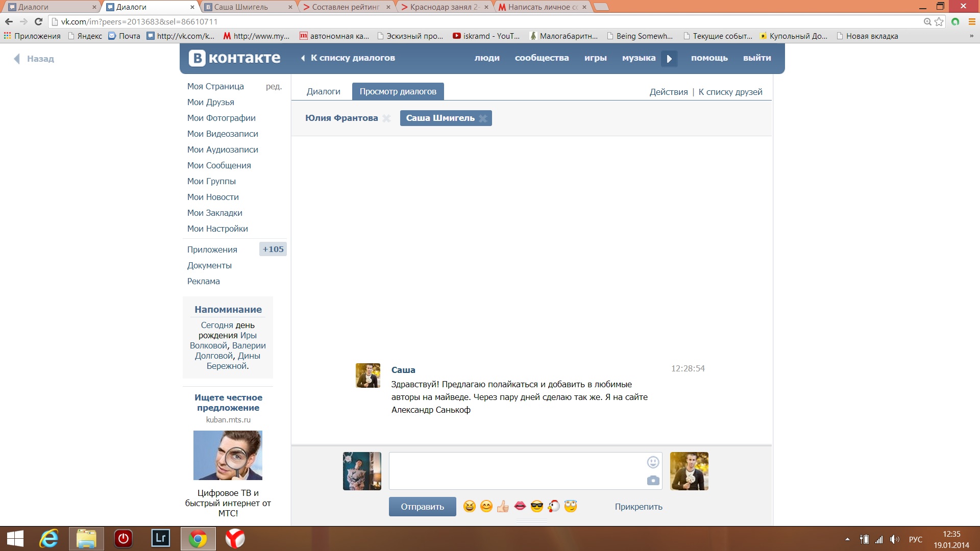Expand the Chrome menu hamburger button

pyautogui.click(x=972, y=21)
